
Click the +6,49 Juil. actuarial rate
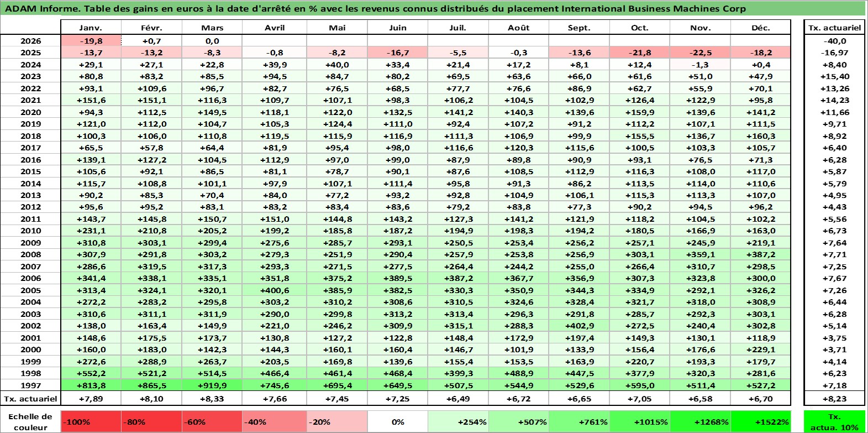pyautogui.click(x=457, y=399)
